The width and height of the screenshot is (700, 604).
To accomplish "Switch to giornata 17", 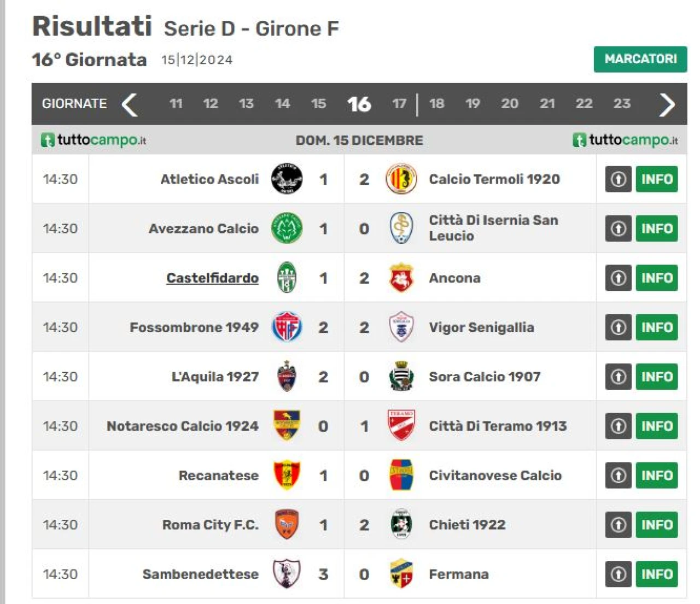I will pyautogui.click(x=399, y=104).
